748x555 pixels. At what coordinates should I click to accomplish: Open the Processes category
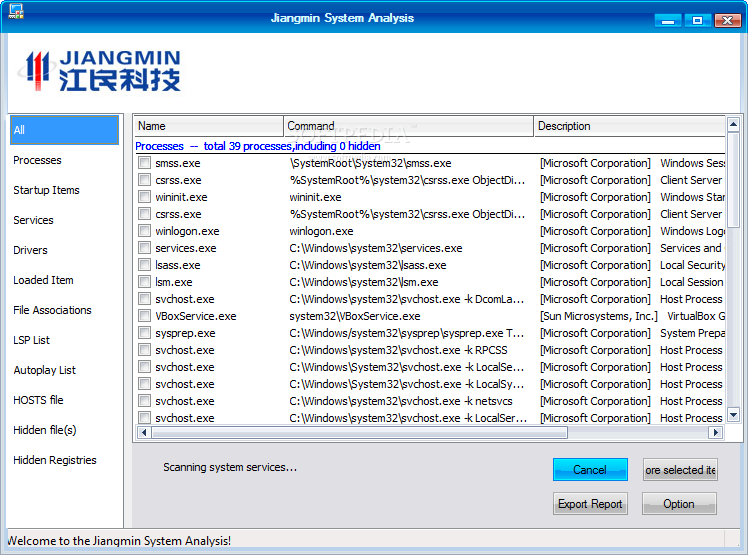click(x=37, y=160)
